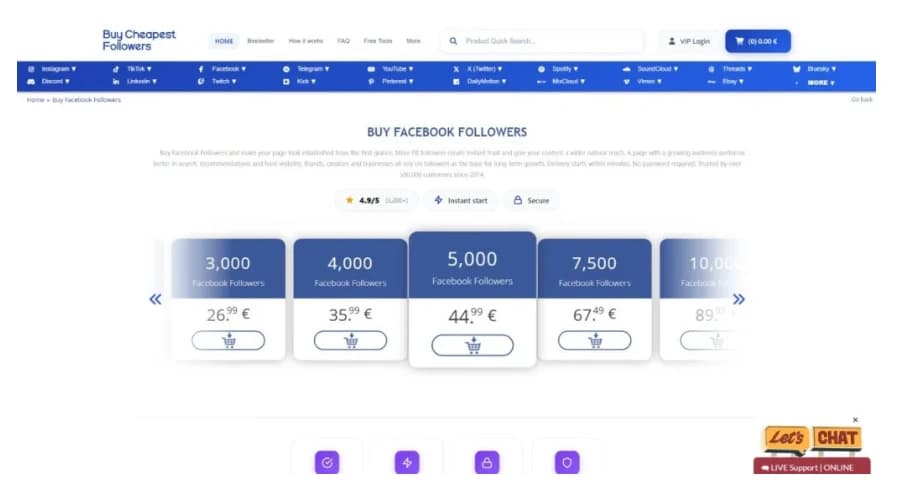Expand the Dailymotion dropdown
906x497 pixels.
click(x=487, y=81)
